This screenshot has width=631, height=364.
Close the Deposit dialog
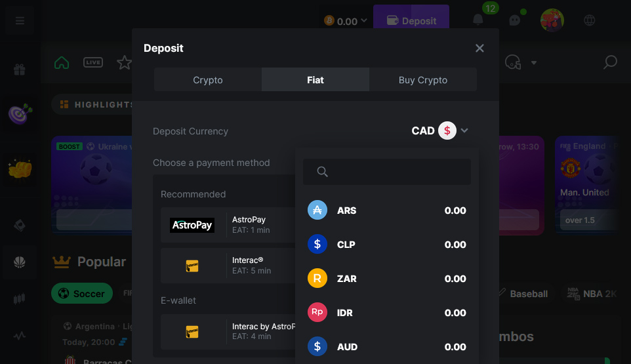479,49
